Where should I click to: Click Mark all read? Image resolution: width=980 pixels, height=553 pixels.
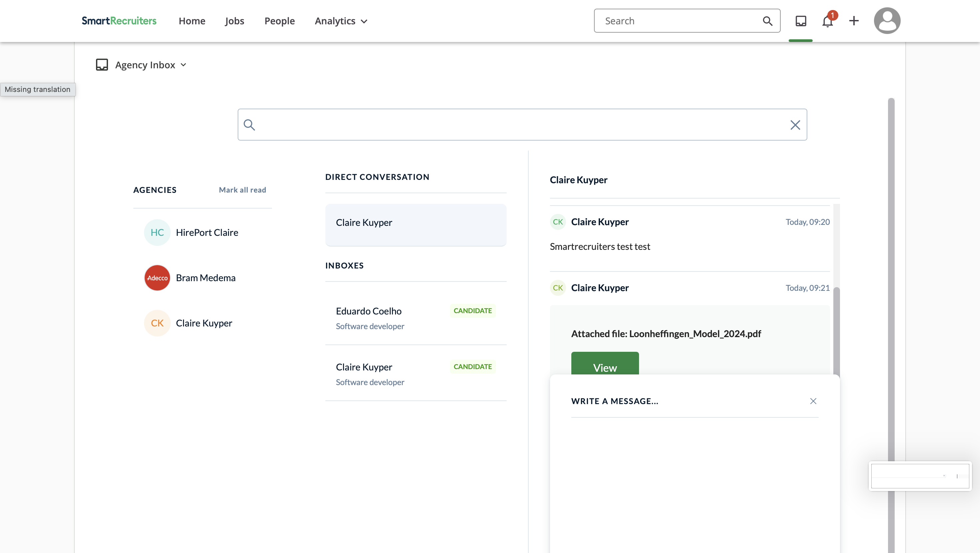pyautogui.click(x=242, y=190)
